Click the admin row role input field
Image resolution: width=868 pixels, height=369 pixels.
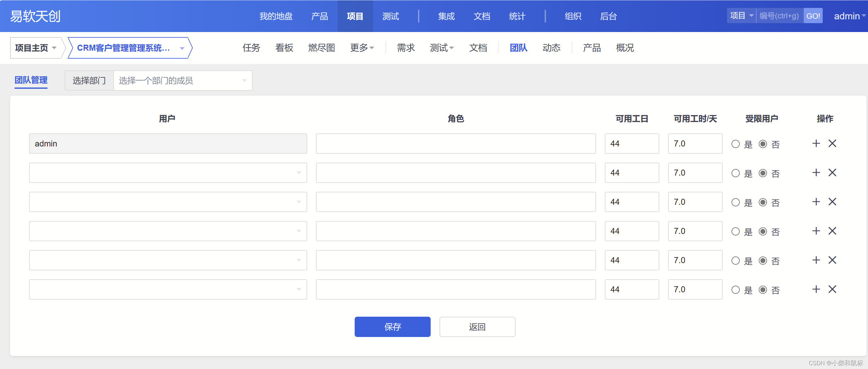pyautogui.click(x=455, y=144)
